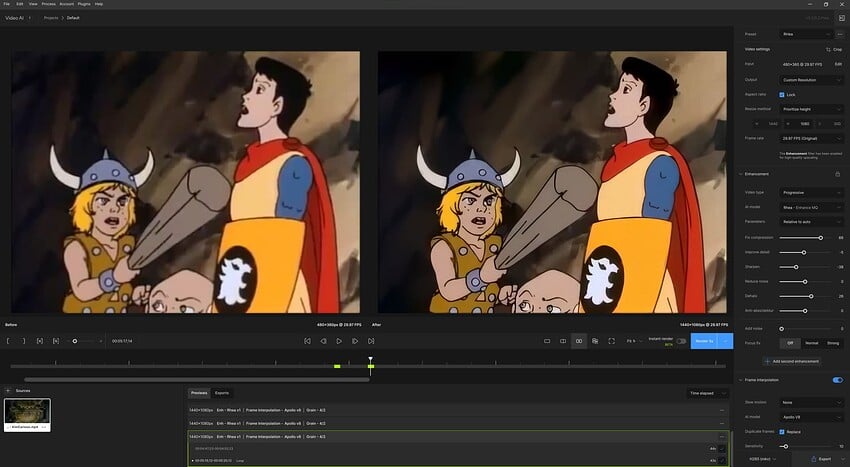Image resolution: width=850 pixels, height=467 pixels.
Task: Click the blue Render preview button
Action: (704, 341)
